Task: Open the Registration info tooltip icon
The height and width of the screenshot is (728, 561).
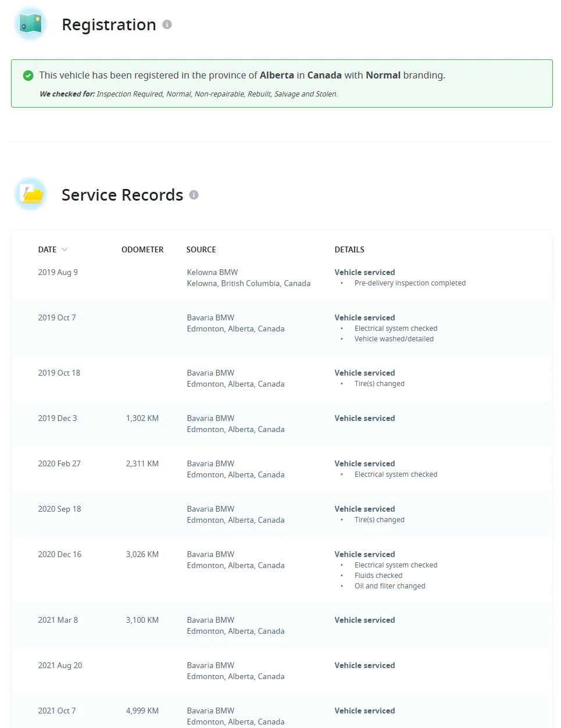Action: [167, 24]
